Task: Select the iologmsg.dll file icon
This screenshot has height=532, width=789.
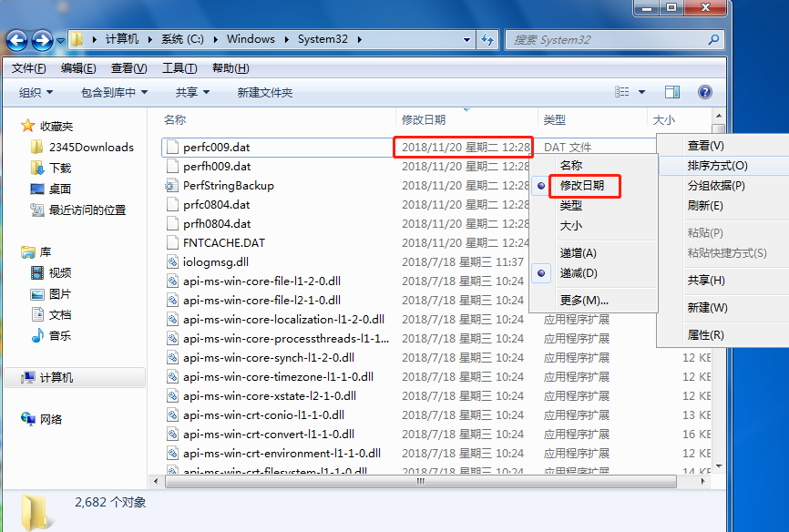Action: click(173, 261)
